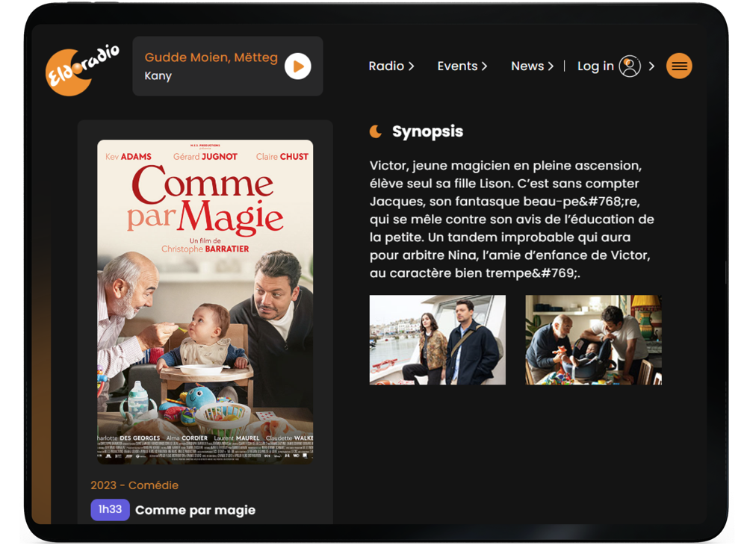Open the Radio navigation item

[386, 66]
